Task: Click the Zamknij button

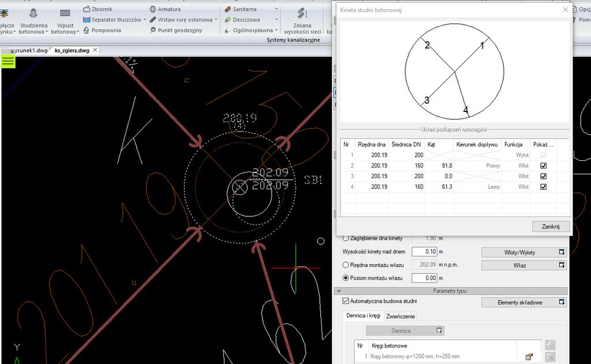Action: pyautogui.click(x=550, y=227)
